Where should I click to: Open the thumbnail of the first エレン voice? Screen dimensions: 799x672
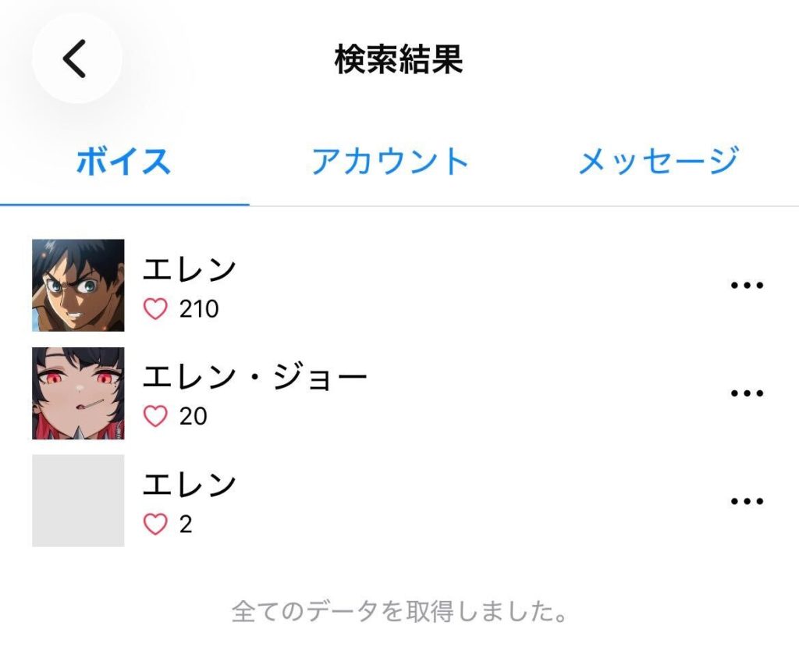(x=78, y=286)
